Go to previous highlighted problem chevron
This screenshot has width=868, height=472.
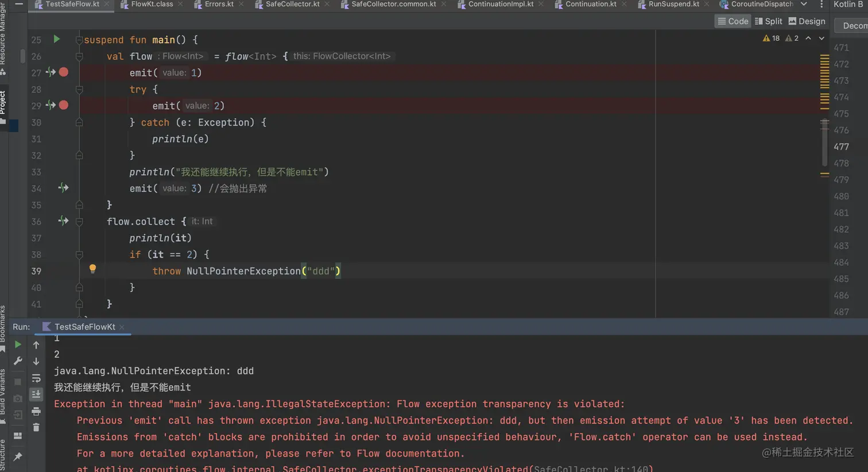point(808,38)
